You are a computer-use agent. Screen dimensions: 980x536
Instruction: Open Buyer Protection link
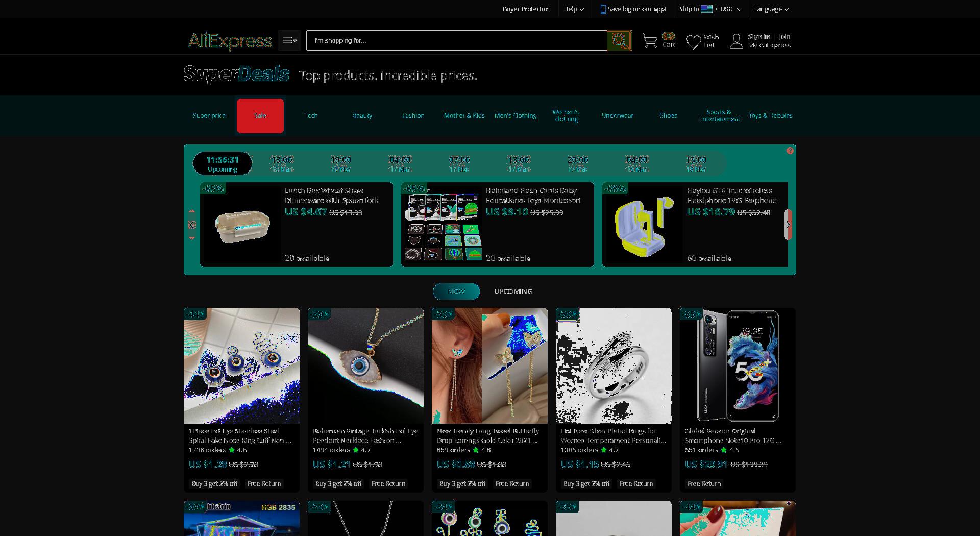point(526,9)
